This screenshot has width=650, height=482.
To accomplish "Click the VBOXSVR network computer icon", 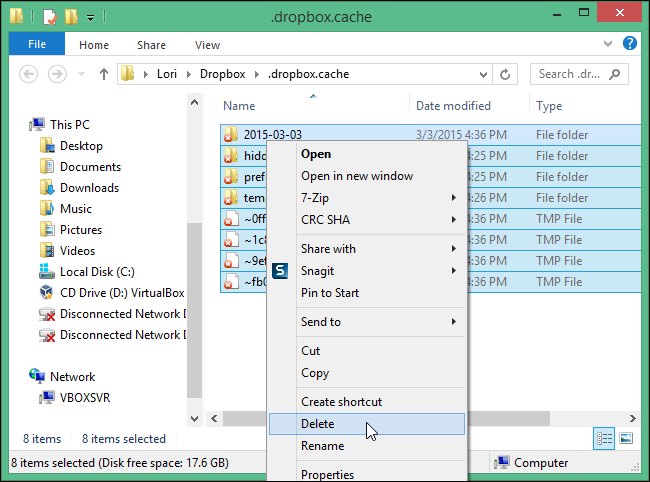I will point(47,398).
